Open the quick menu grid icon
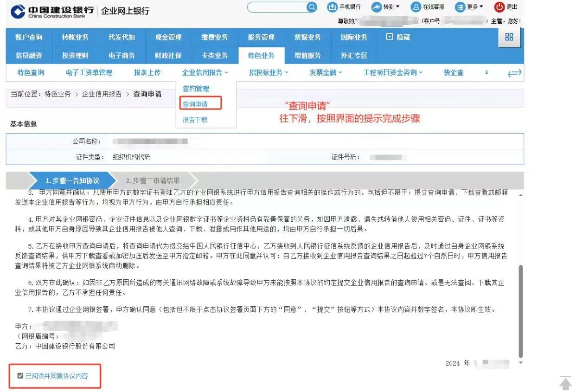 509,37
